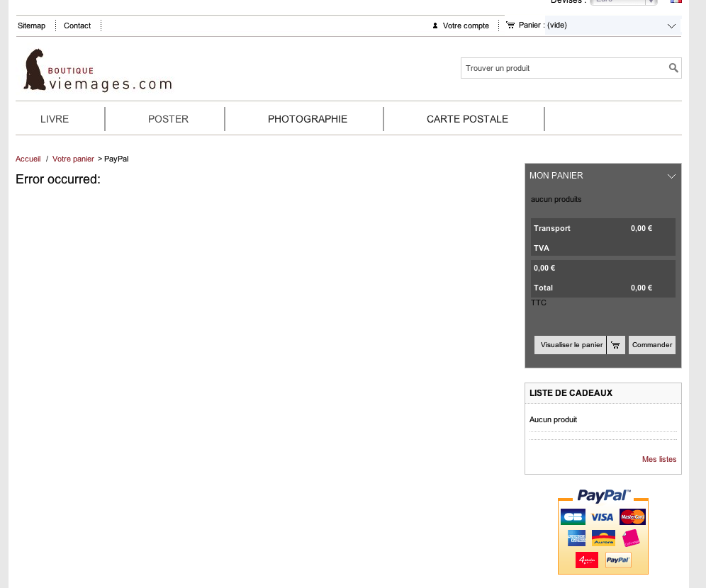The height and width of the screenshot is (588, 706).
Task: Click the PayPal breadcrumb text
Action: (116, 159)
